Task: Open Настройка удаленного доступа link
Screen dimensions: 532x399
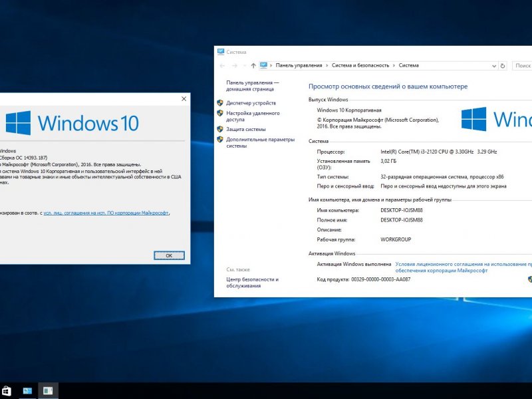Action: tap(253, 116)
